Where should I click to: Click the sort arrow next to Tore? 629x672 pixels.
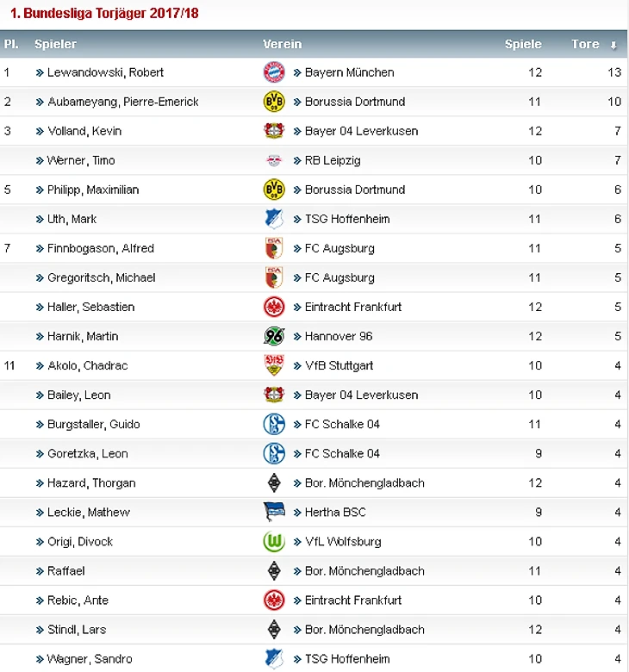pyautogui.click(x=613, y=45)
